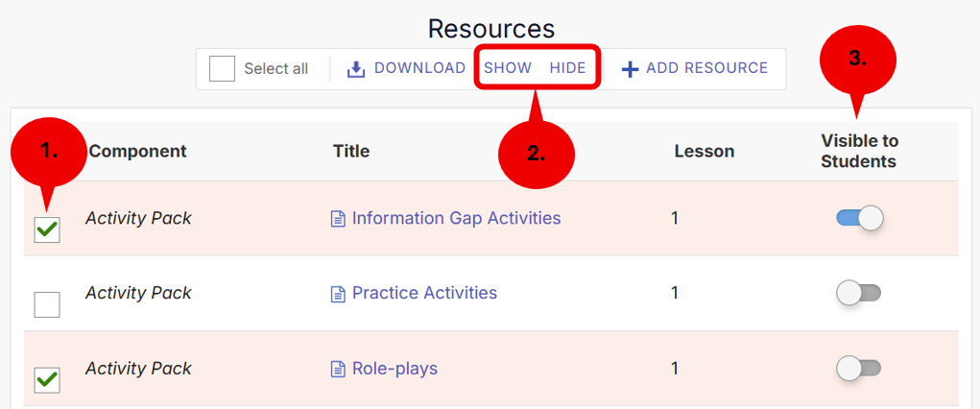This screenshot has width=980, height=409.
Task: Click ADD RESOURCE text
Action: point(706,68)
